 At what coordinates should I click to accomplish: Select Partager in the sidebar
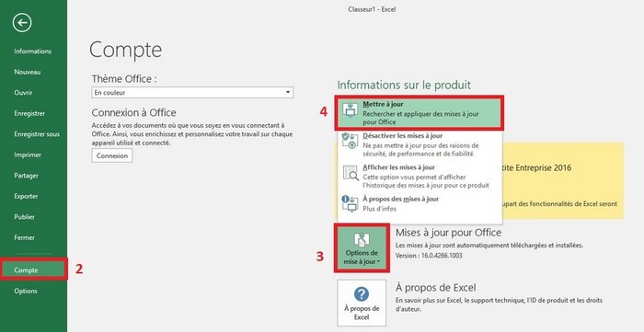coord(27,176)
